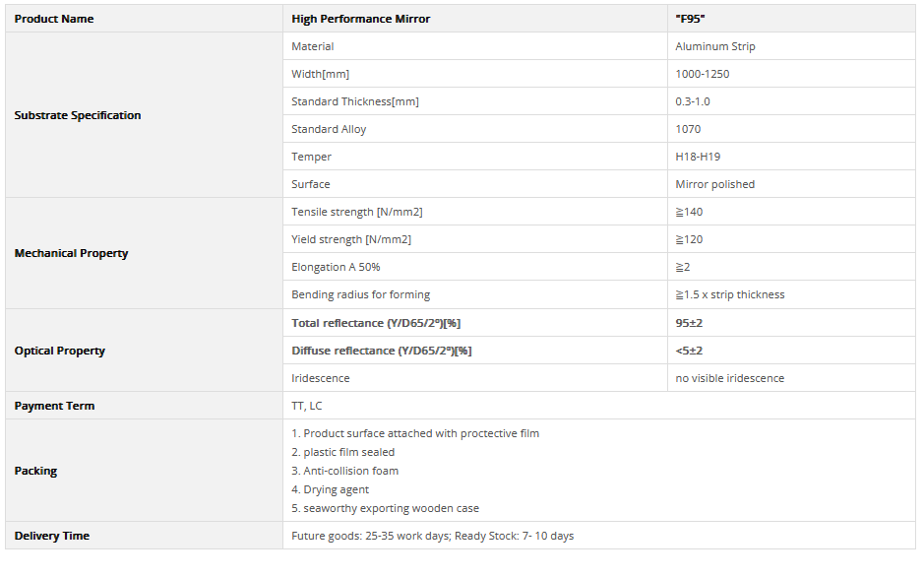The image size is (924, 578).
Task: Click the "H18-H19" temper value
Action: 700,157
